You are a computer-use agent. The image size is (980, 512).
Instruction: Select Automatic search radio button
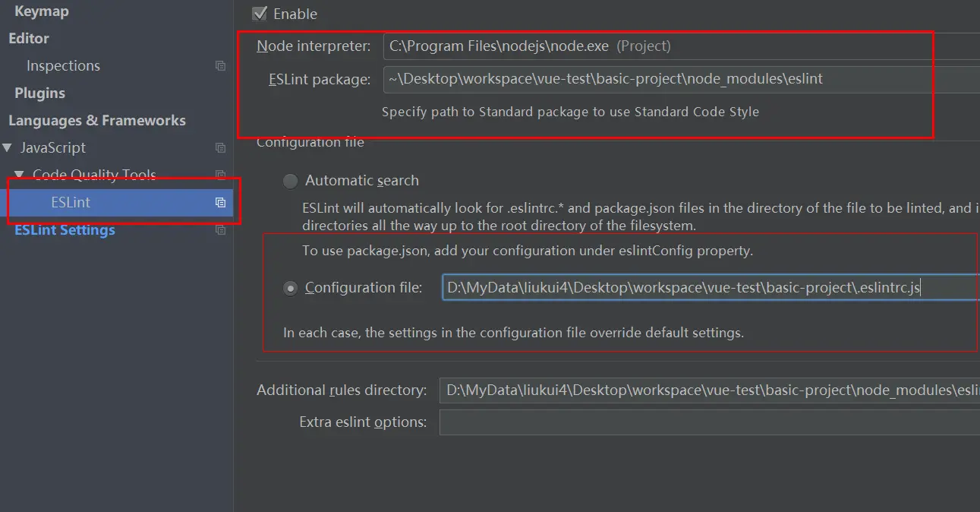pos(290,181)
